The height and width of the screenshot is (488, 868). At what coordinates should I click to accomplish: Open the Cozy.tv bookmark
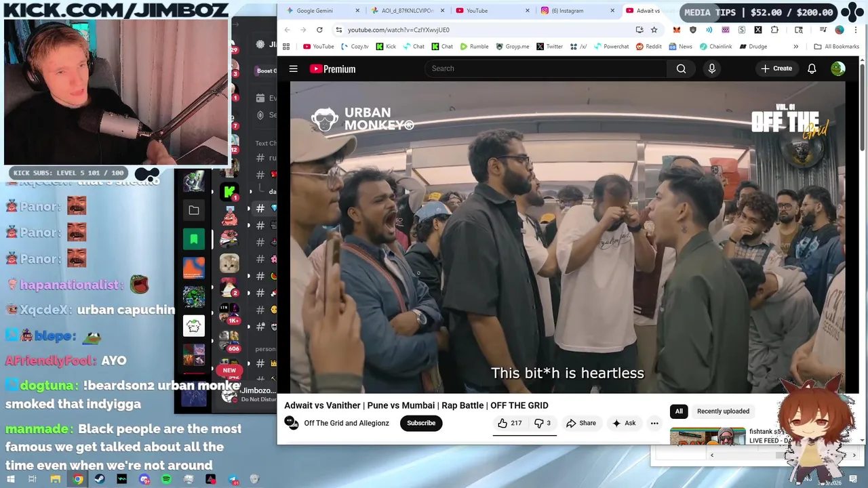click(355, 47)
